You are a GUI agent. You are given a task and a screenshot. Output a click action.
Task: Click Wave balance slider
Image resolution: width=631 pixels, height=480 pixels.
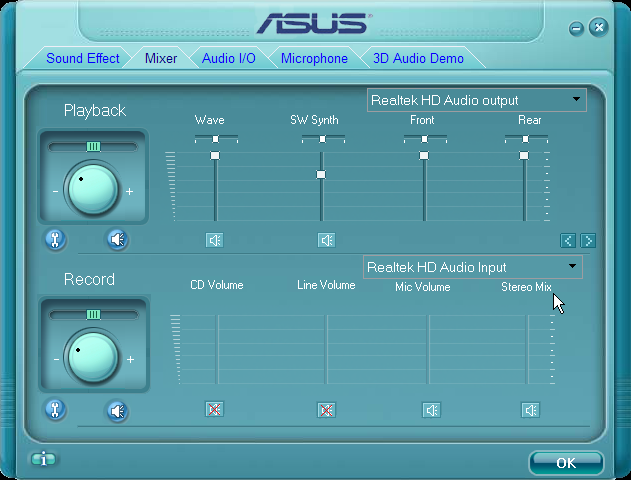[216, 139]
